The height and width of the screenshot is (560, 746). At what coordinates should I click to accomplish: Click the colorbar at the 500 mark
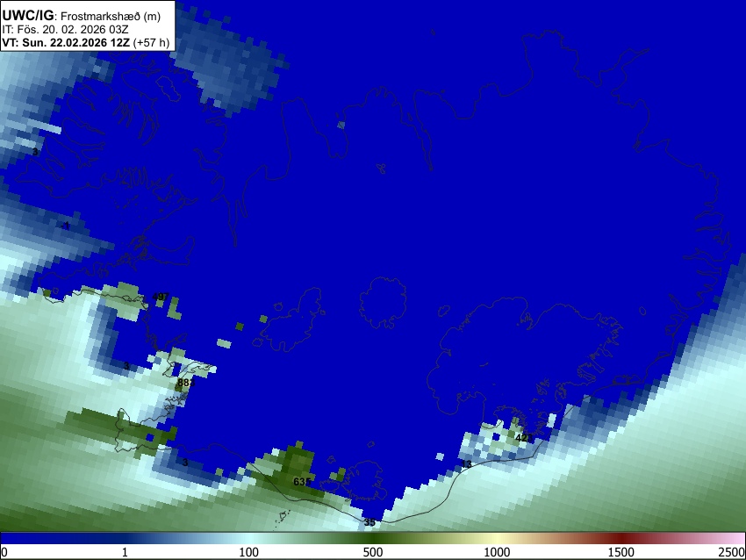[373, 539]
